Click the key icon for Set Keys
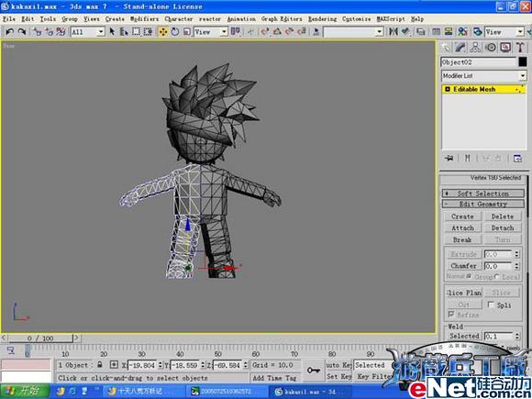The height and width of the screenshot is (399, 532). click(x=313, y=371)
